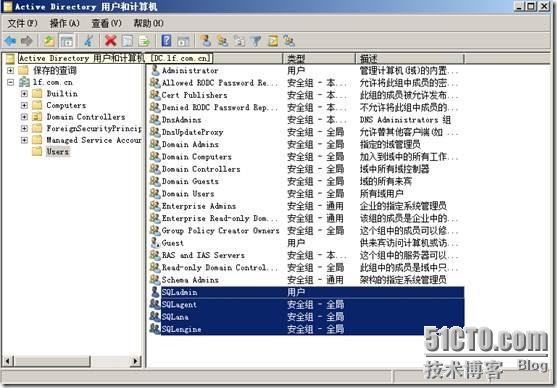This screenshot has width=557, height=388.
Task: Expand the Domain Controllers tree node
Action: coord(24,117)
